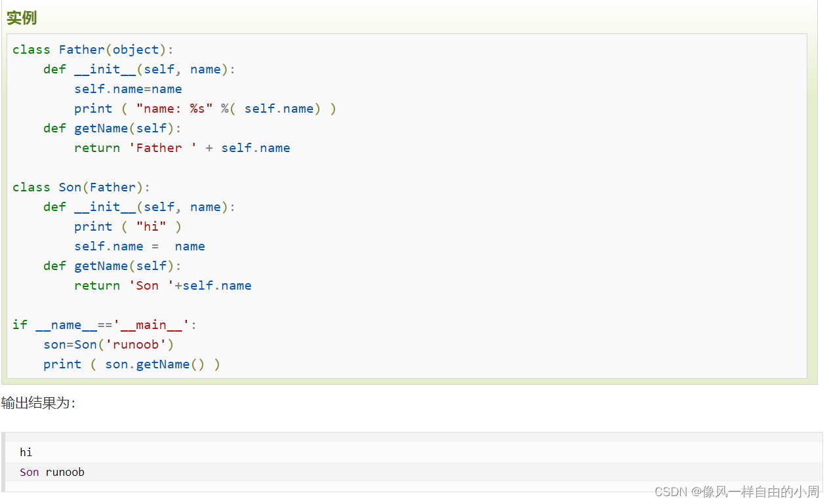
Task: Click the line 'class Son(Father):'
Action: point(81,187)
